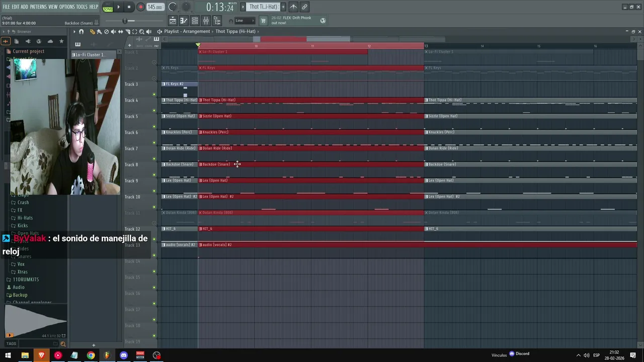Expand the Kicks folder
The width and height of the screenshot is (644, 362).
pyautogui.click(x=23, y=226)
